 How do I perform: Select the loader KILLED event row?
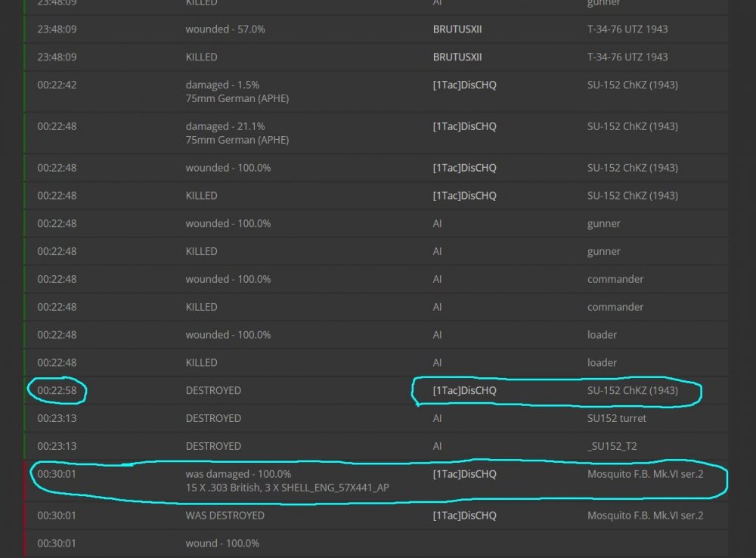(199, 362)
